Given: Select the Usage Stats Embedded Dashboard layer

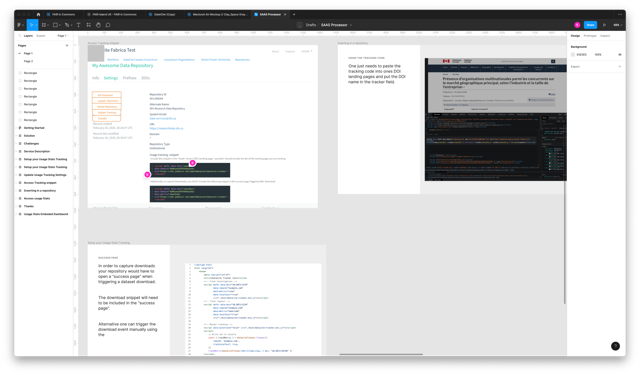Looking at the screenshot, I should (x=46, y=214).
